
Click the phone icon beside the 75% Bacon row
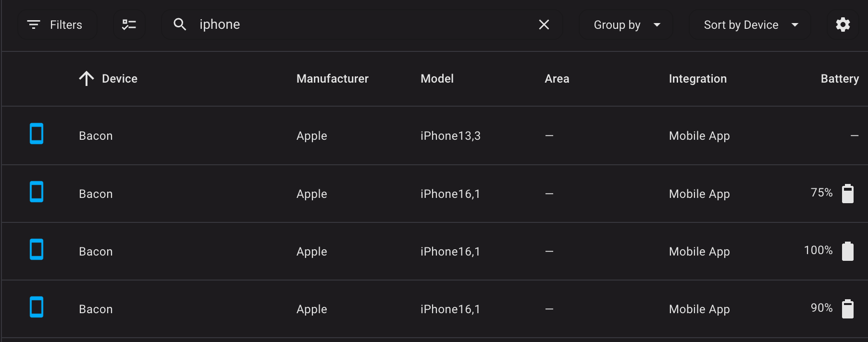pos(37,192)
